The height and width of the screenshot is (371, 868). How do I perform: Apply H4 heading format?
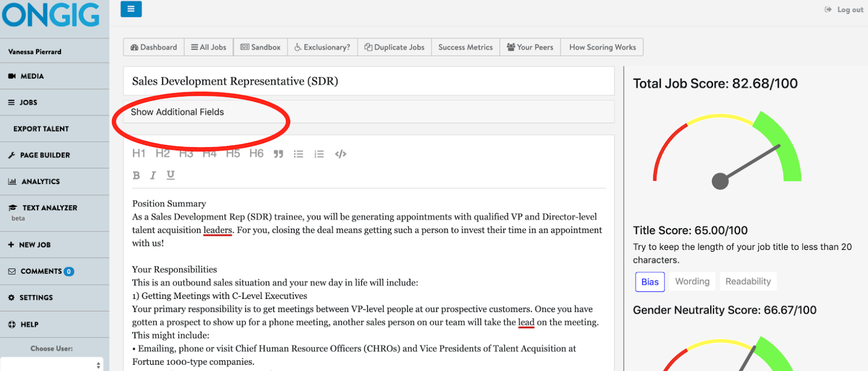coord(209,153)
